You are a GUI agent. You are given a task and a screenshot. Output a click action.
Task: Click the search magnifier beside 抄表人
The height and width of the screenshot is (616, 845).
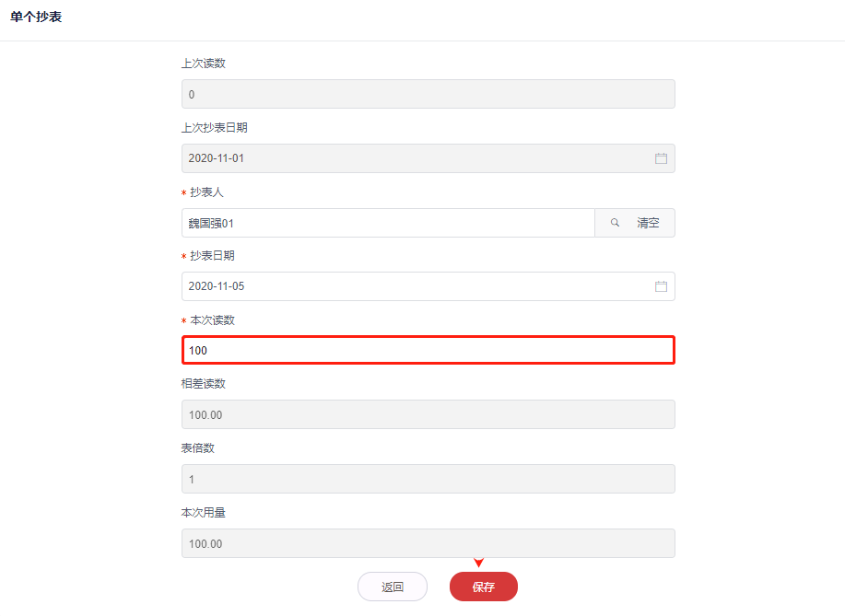pyautogui.click(x=615, y=223)
